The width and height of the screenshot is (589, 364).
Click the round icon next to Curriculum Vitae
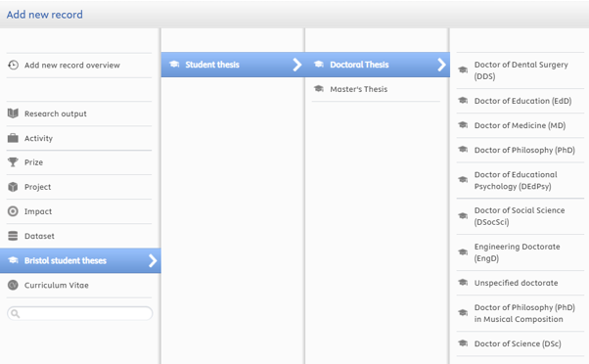pos(13,285)
